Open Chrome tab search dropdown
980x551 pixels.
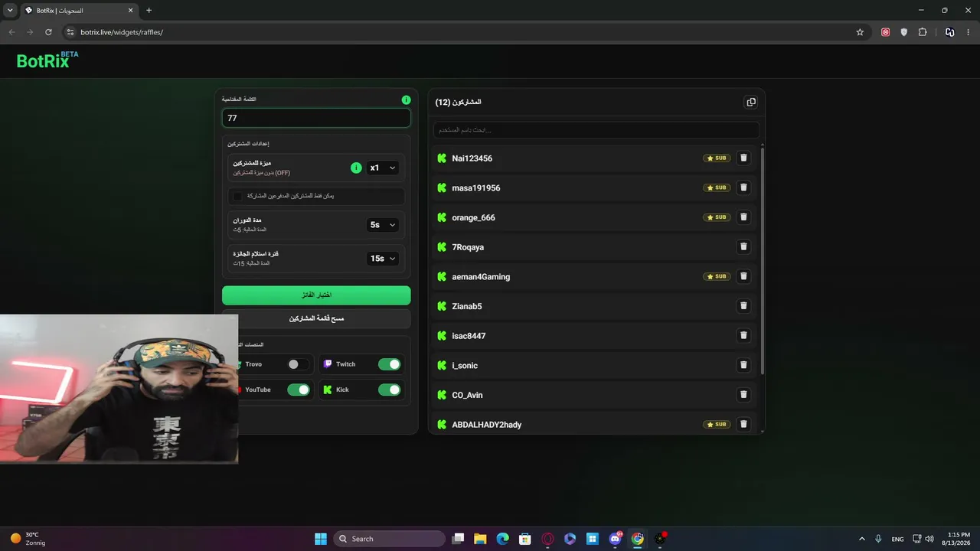pos(10,10)
